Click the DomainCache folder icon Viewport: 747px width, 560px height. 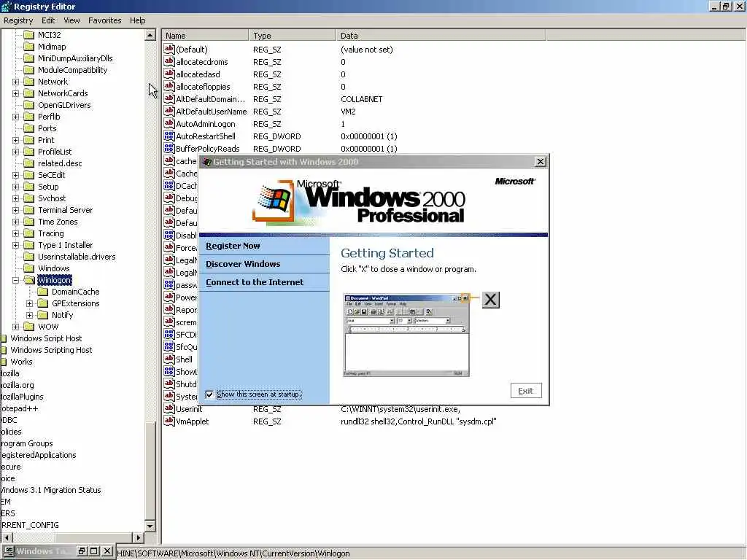click(43, 292)
